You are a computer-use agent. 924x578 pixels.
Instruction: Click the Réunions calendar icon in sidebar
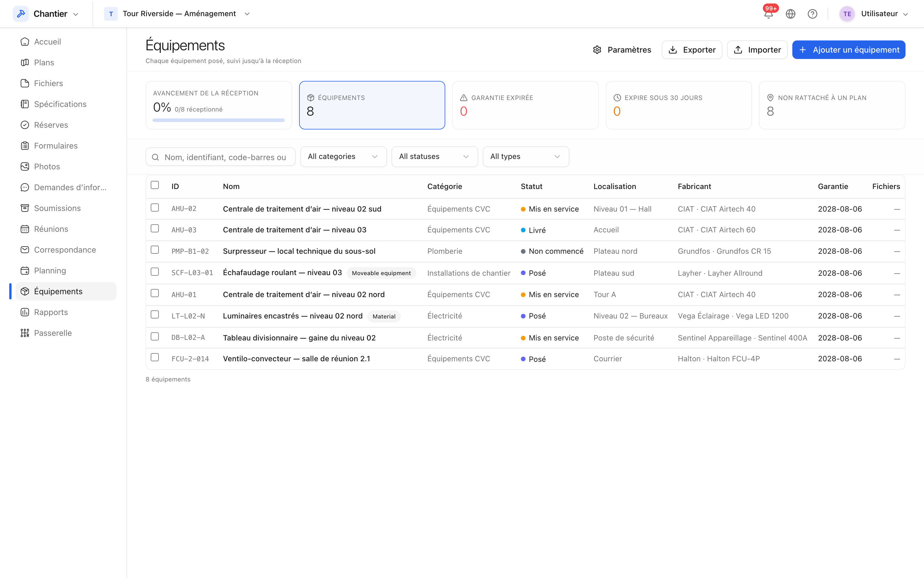25,229
